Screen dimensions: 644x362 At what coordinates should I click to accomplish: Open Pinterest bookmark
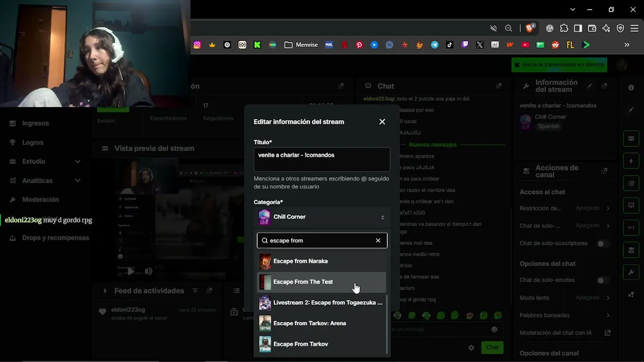(359, 45)
